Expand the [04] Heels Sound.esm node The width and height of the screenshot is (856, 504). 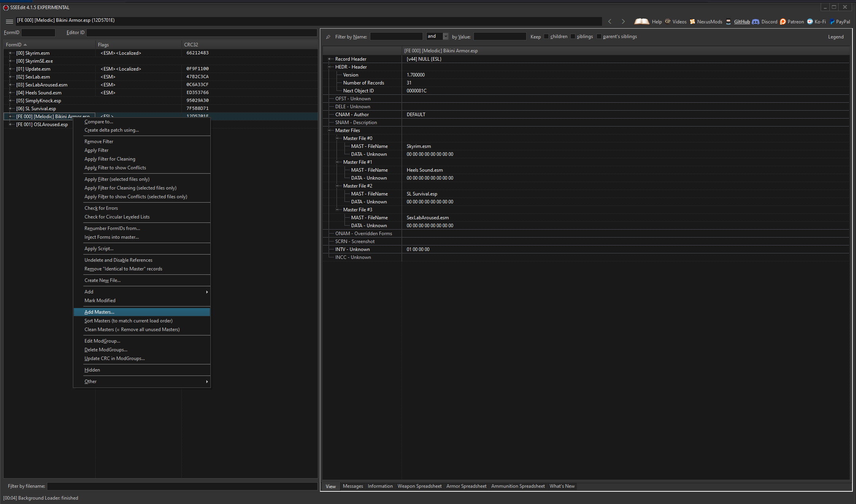(10, 92)
